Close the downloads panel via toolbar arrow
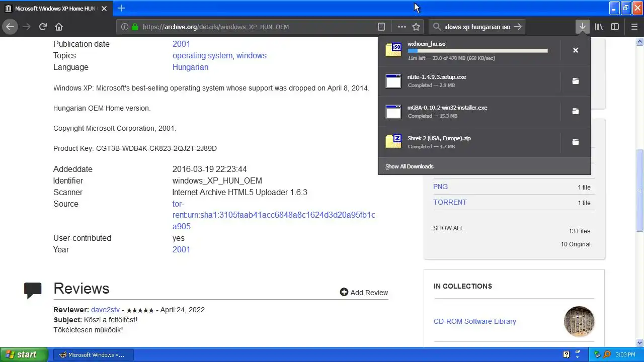644x362 pixels. pos(582,27)
